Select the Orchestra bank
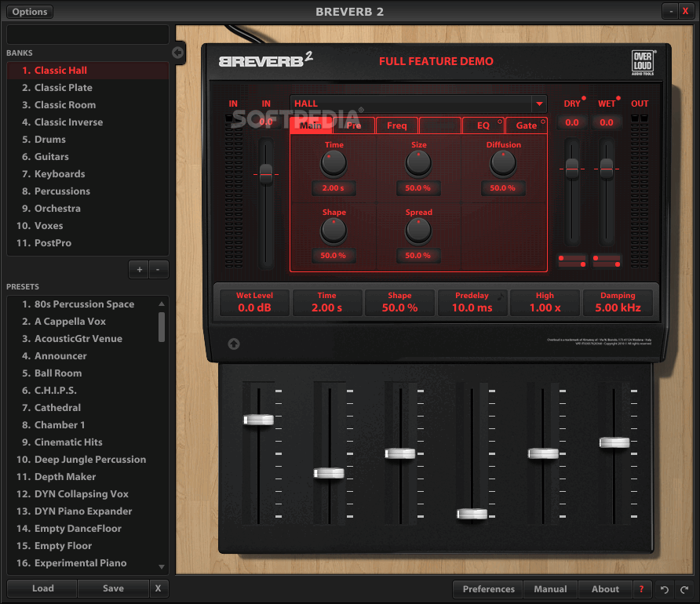Viewport: 700px width, 604px height. coord(88,209)
